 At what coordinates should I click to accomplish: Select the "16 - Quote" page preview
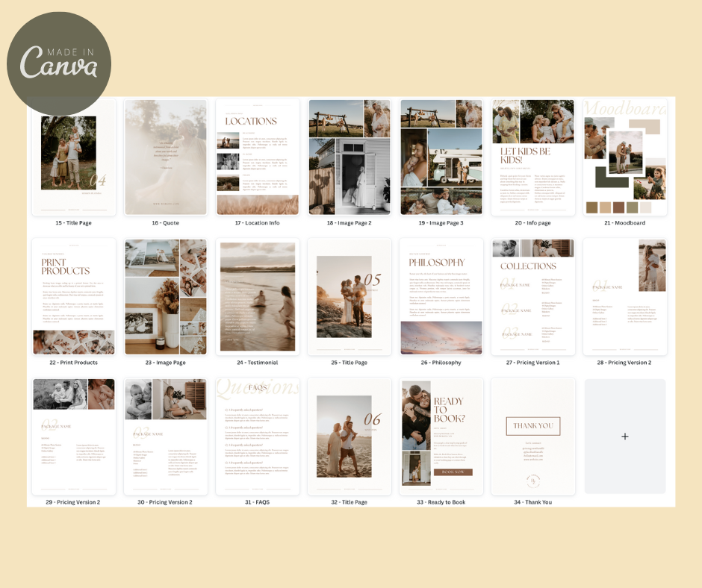coord(165,157)
